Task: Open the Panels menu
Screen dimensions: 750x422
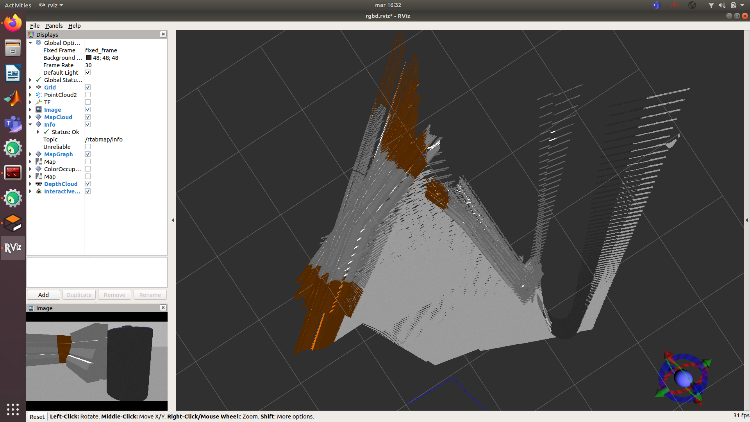Action: [53, 25]
